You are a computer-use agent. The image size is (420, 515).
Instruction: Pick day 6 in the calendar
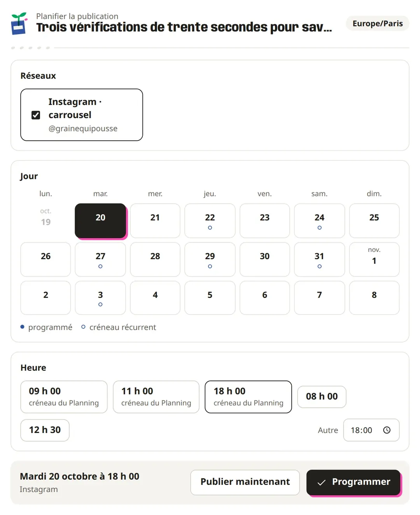265,298
